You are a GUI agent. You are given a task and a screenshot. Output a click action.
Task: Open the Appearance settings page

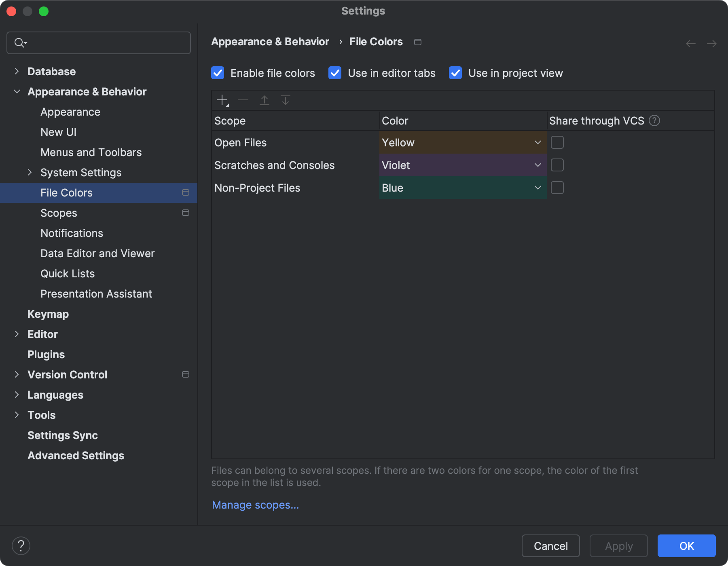point(70,112)
